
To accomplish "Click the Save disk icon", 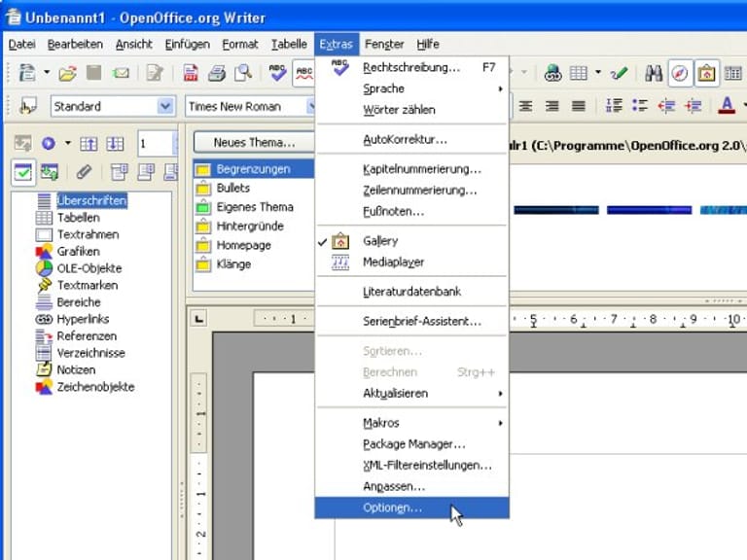I will (93, 73).
